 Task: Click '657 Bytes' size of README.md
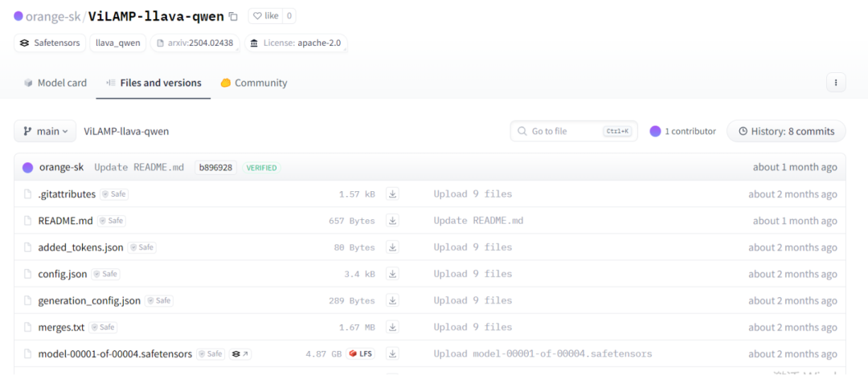351,221
